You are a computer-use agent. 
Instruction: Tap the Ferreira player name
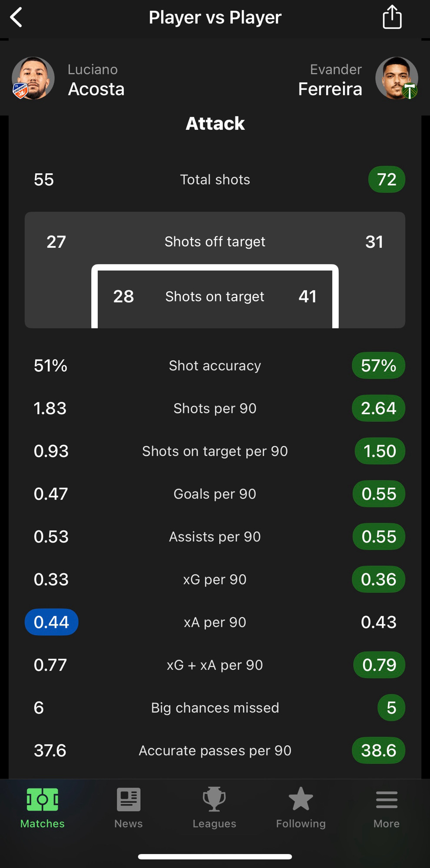[330, 89]
